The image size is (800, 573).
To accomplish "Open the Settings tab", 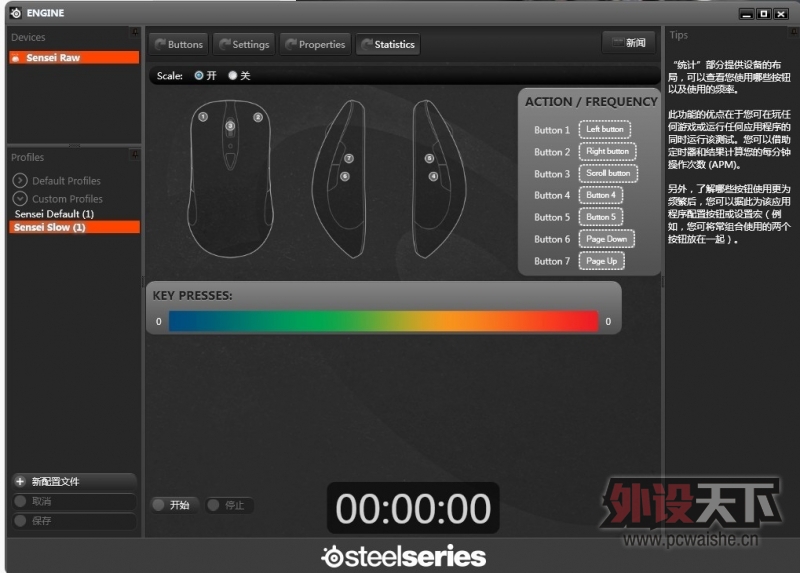I will point(244,44).
